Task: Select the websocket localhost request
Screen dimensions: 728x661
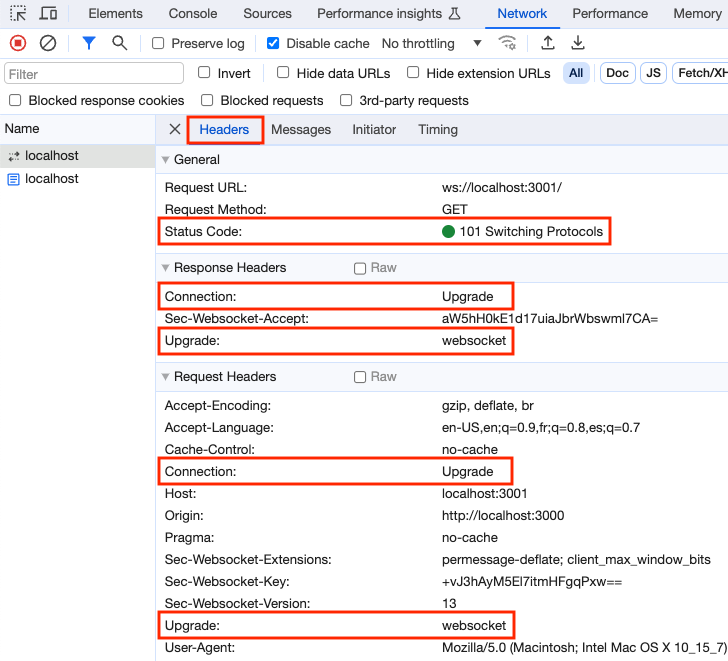Action: pyautogui.click(x=77, y=156)
